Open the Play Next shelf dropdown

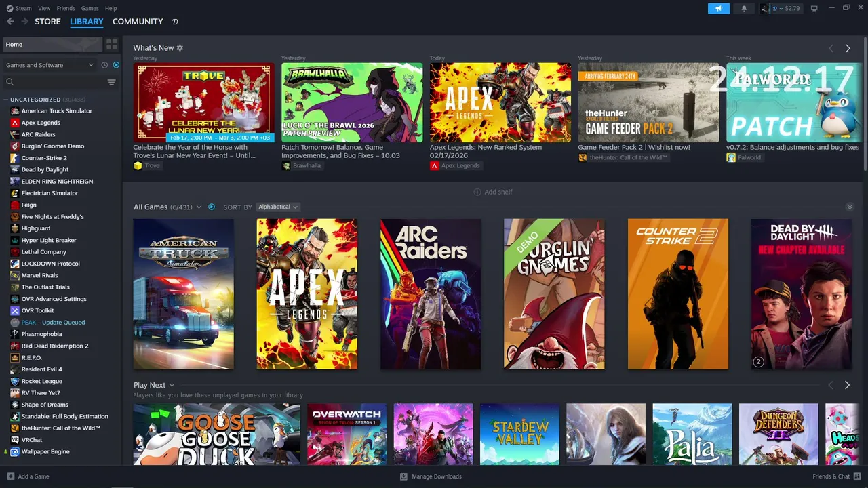pos(172,385)
